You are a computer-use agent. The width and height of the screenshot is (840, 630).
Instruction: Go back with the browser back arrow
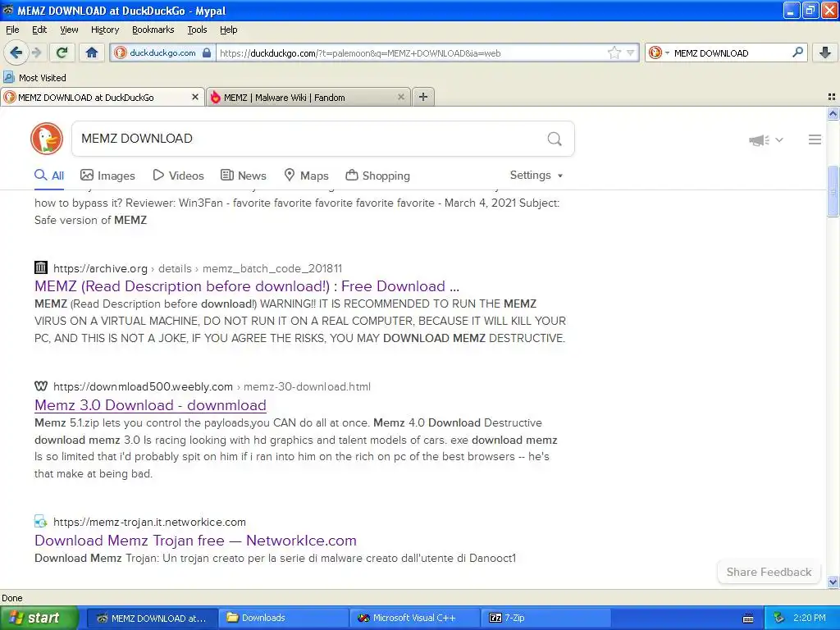point(16,52)
